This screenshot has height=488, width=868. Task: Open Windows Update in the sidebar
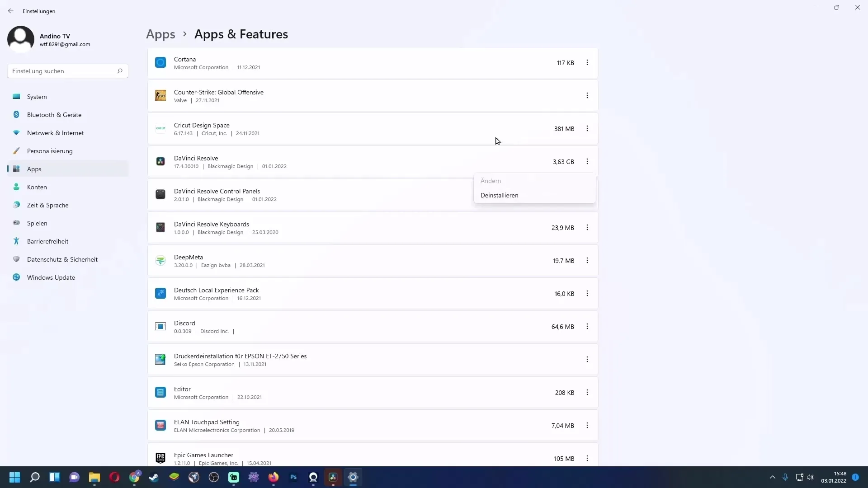click(68, 277)
